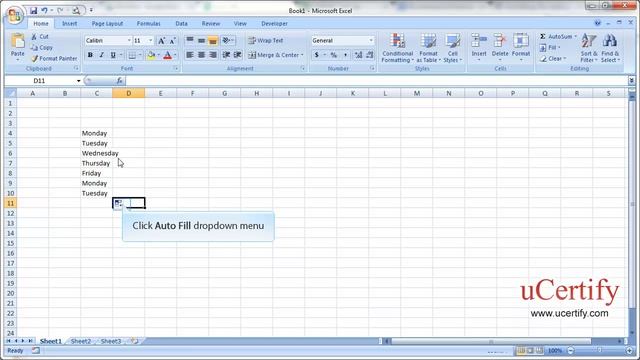Click AutoSum button

coord(556,37)
